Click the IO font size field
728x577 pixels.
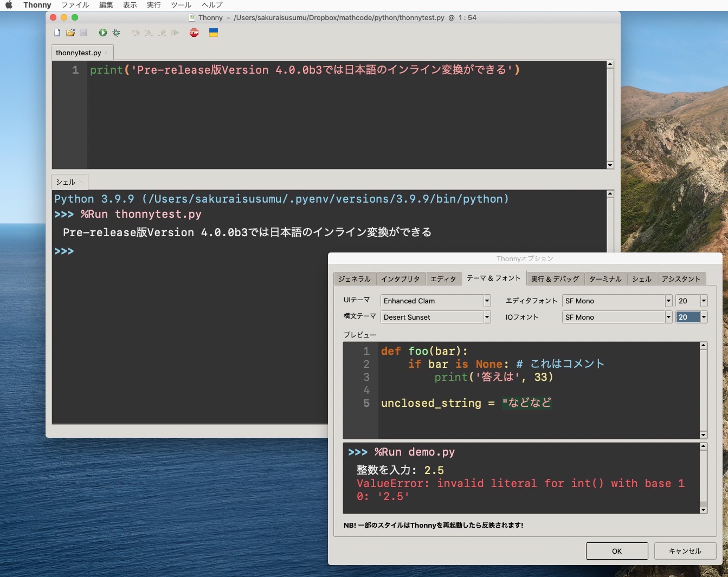688,317
